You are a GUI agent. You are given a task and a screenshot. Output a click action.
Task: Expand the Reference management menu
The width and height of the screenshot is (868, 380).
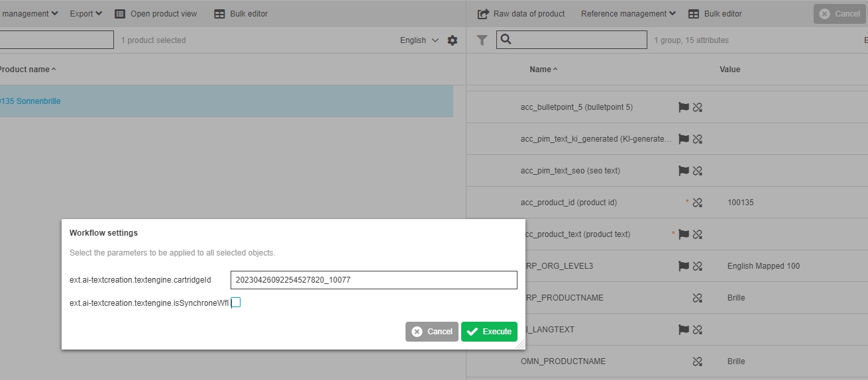click(628, 14)
